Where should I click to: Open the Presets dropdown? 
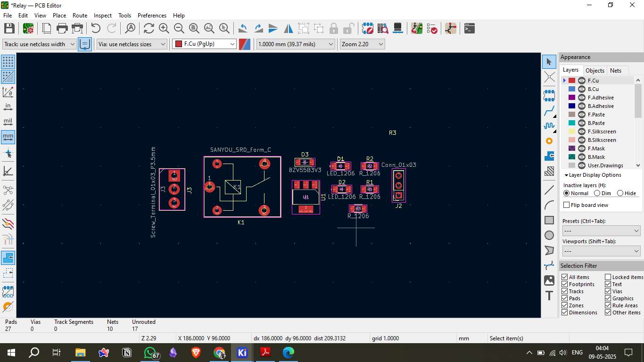click(x=601, y=231)
